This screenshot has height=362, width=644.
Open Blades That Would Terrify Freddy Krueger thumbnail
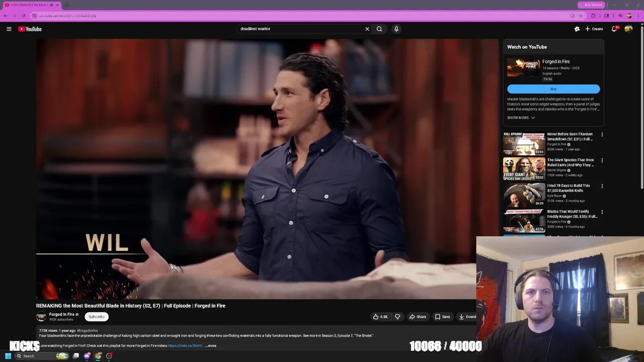(524, 221)
